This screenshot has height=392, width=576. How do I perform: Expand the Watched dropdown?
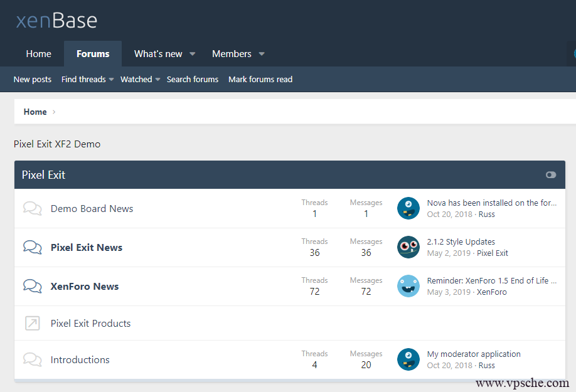(139, 79)
